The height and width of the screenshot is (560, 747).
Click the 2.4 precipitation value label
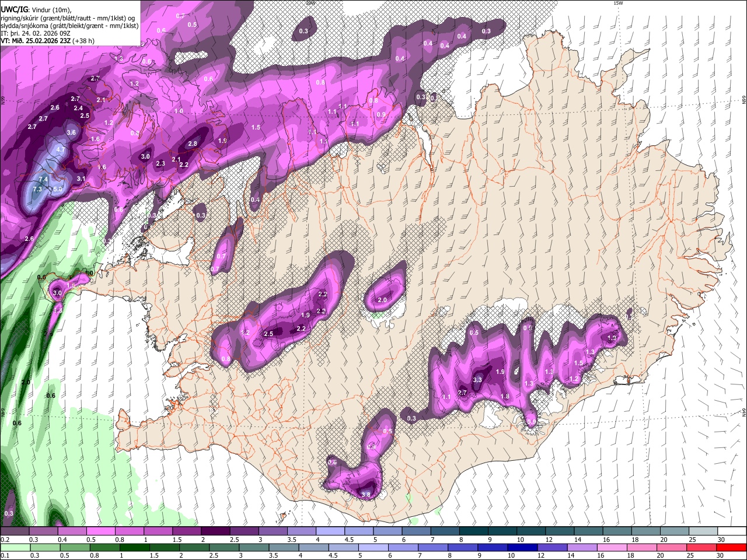(78, 108)
